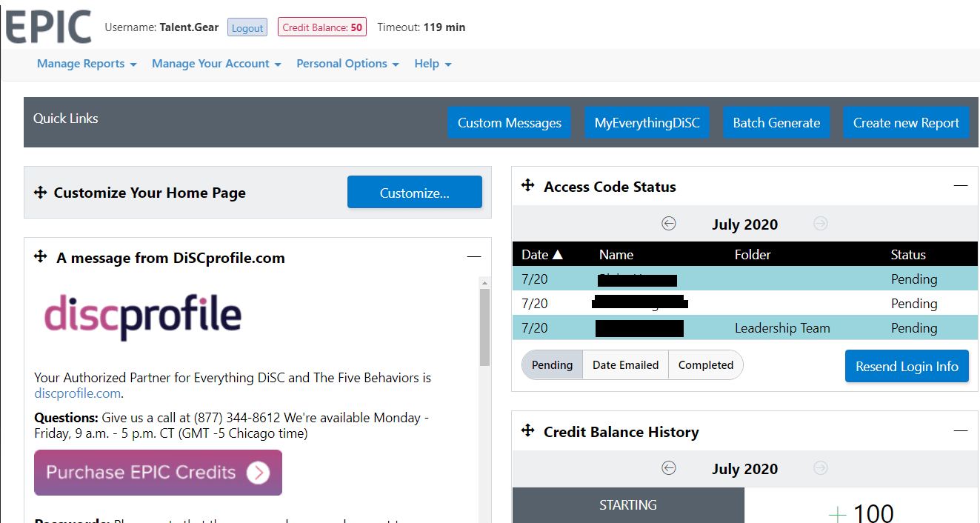This screenshot has height=523, width=980.
Task: Click Resend Login Info button
Action: click(907, 366)
